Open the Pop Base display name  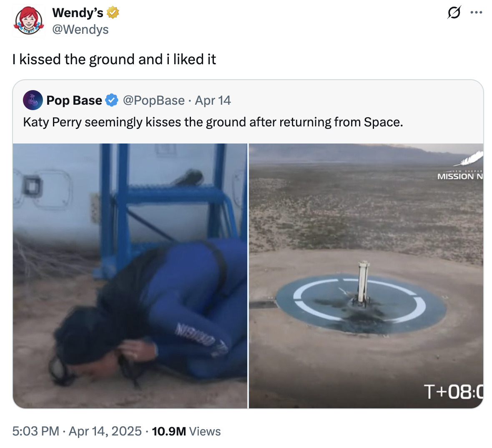74,101
